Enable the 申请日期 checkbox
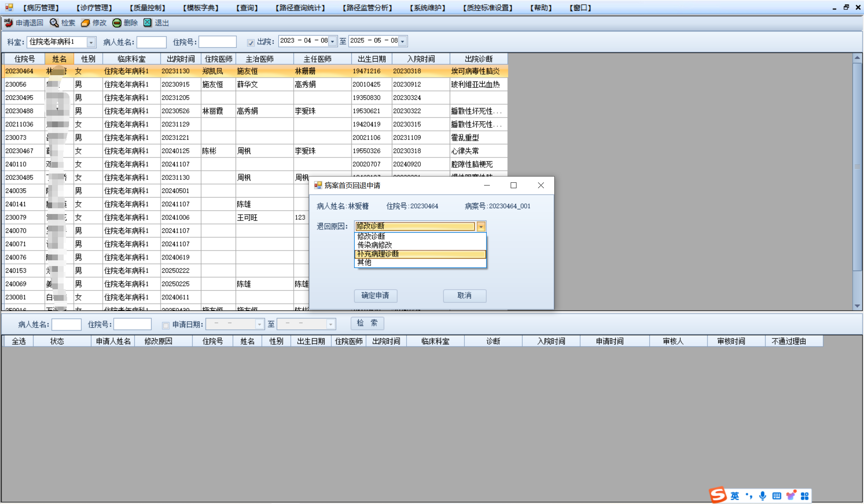The height and width of the screenshot is (504, 864). tap(166, 325)
